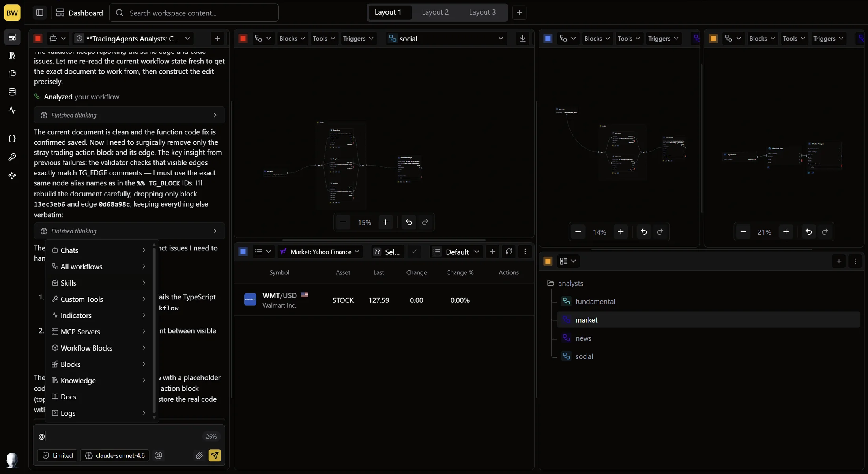Select Docs in mention menu
868x474 pixels.
[x=99, y=397]
